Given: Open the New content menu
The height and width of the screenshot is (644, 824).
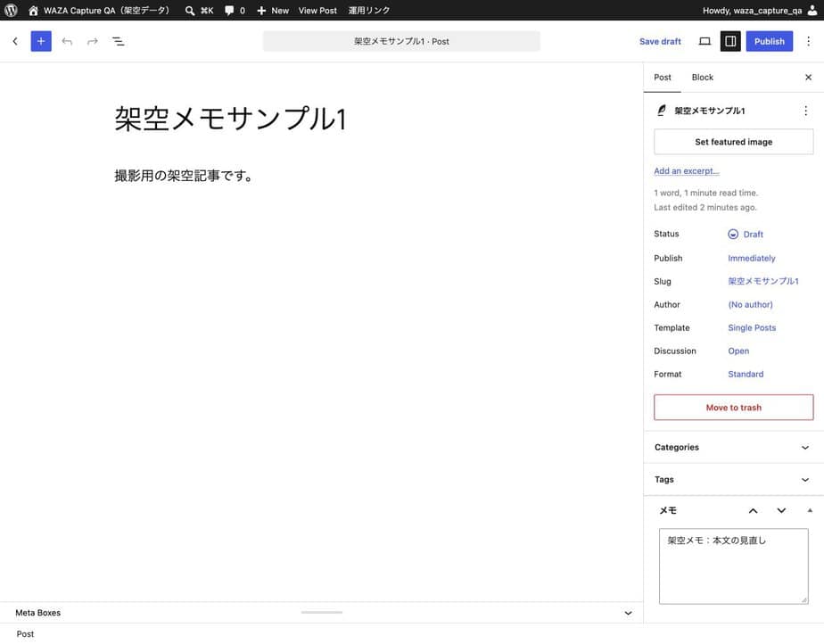Looking at the screenshot, I should [x=273, y=10].
